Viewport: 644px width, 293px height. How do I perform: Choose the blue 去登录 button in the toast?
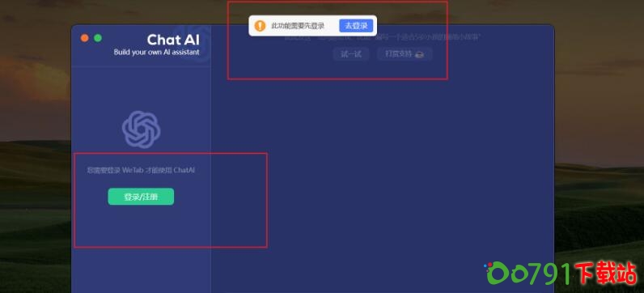356,25
